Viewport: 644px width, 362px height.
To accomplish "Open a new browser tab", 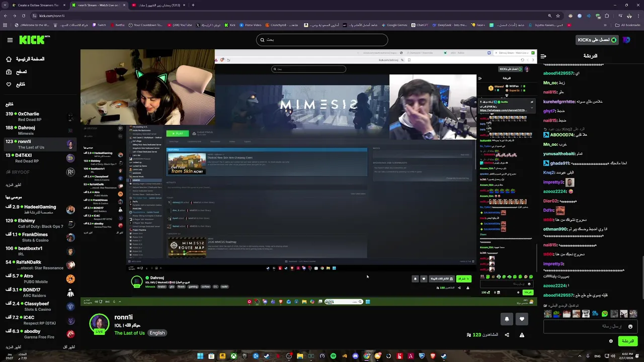I will click(x=193, y=5).
